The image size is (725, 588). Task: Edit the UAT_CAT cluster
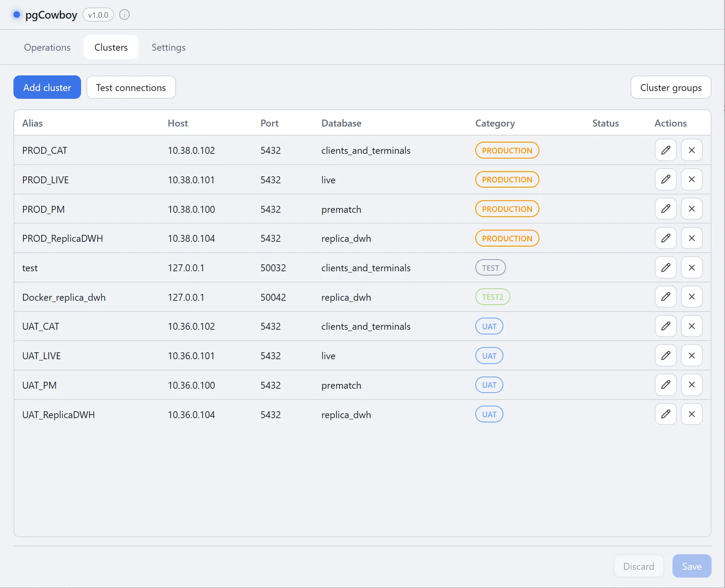(666, 326)
